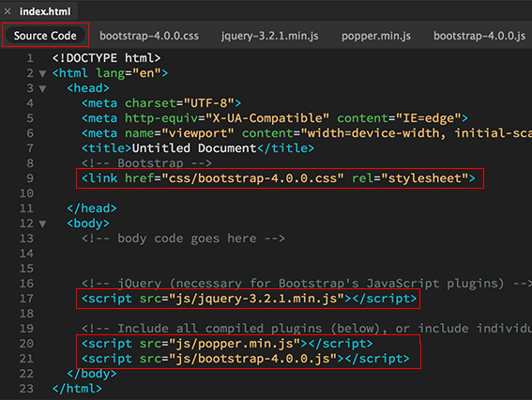
Task: Click the DOCTYPE html declaration
Action: pyautogui.click(x=106, y=58)
